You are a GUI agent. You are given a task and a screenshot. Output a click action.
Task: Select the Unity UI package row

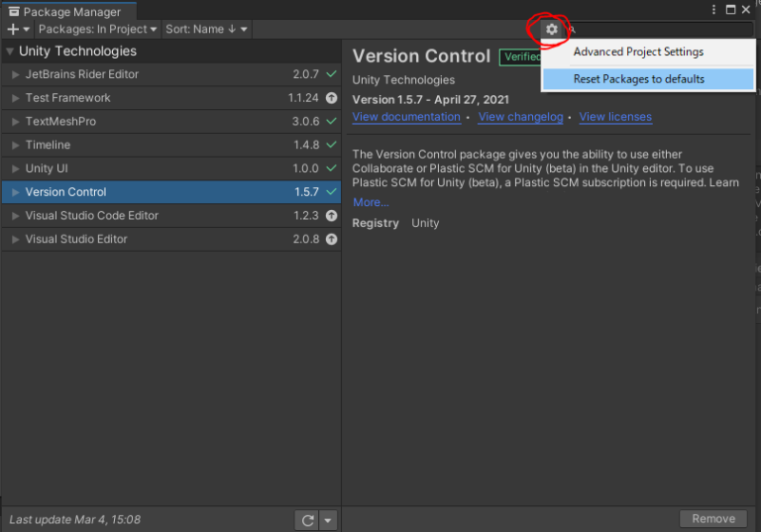click(x=149, y=168)
